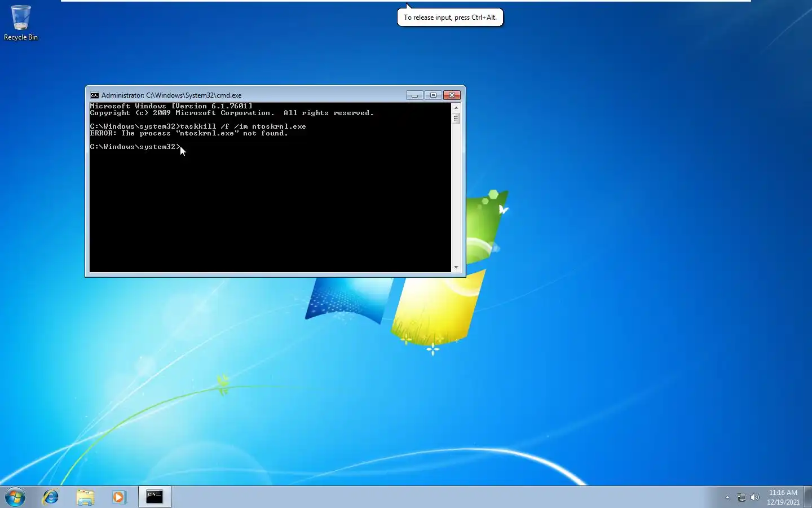Minimize the Command Prompt window
The image size is (812, 508).
click(x=414, y=95)
